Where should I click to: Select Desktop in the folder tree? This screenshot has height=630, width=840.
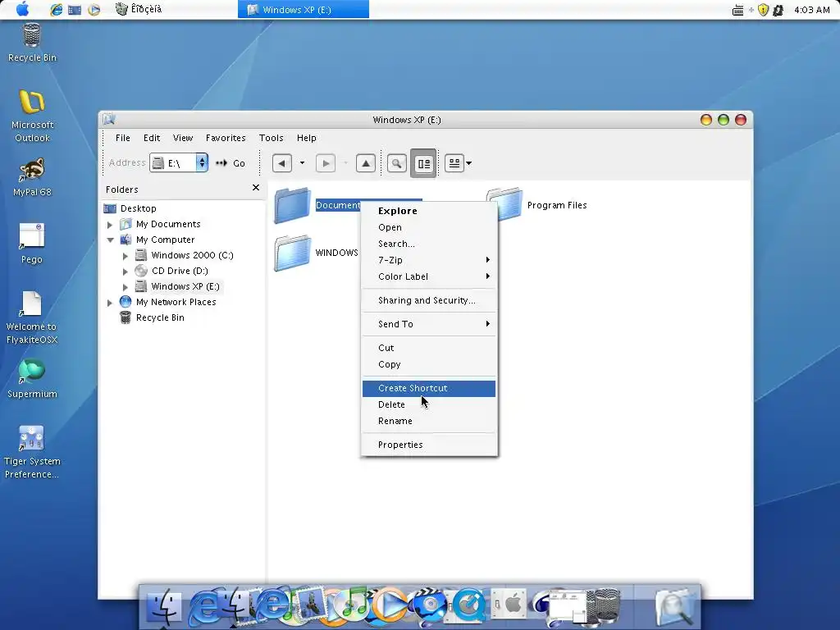click(138, 208)
